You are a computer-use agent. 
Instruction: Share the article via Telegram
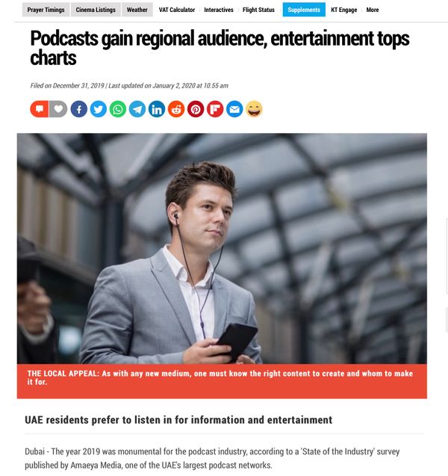coord(137,109)
